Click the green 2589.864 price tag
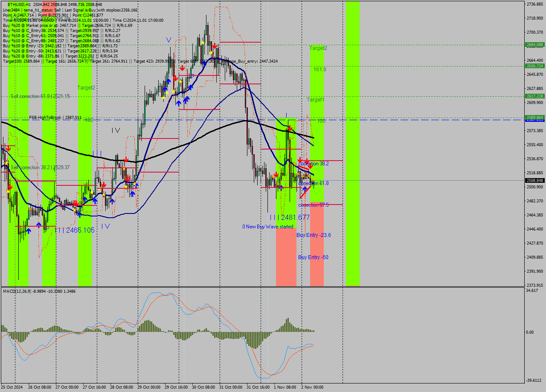The width and height of the screenshot is (546, 392). [x=534, y=117]
